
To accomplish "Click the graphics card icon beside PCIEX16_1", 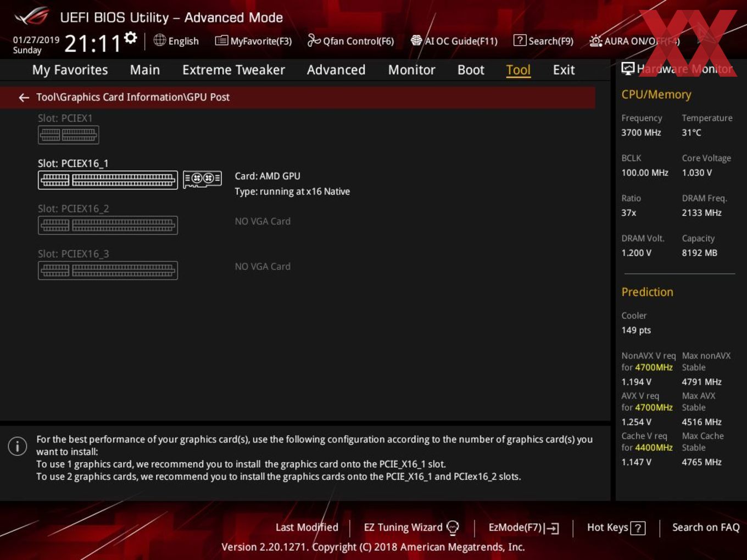I will (x=202, y=179).
